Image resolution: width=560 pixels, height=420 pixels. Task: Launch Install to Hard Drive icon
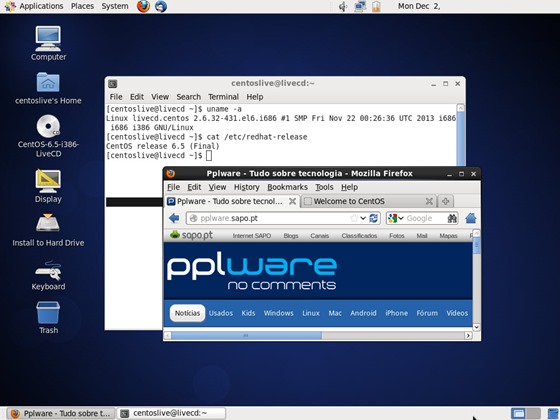48,223
